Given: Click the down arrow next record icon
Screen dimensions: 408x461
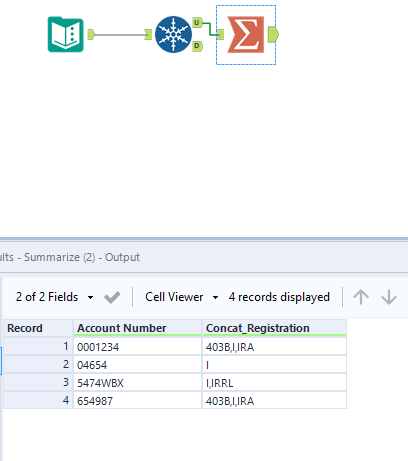Looking at the screenshot, I should tap(389, 297).
